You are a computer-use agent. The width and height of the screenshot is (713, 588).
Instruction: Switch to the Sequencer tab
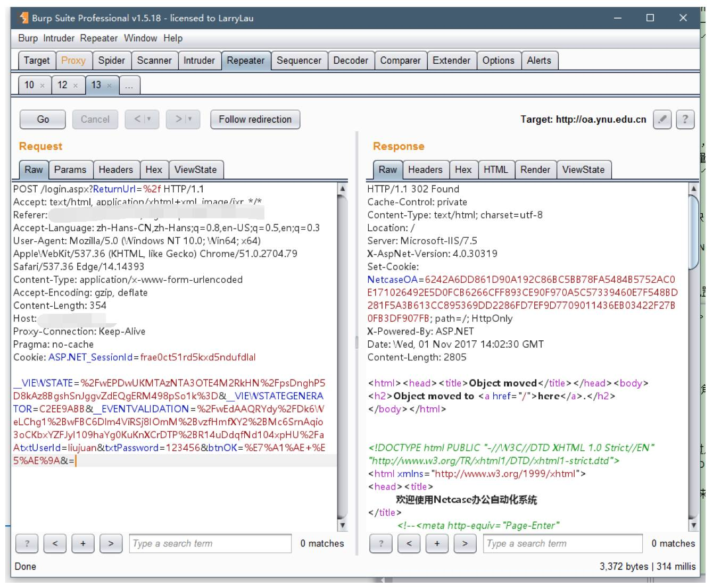[x=299, y=61]
